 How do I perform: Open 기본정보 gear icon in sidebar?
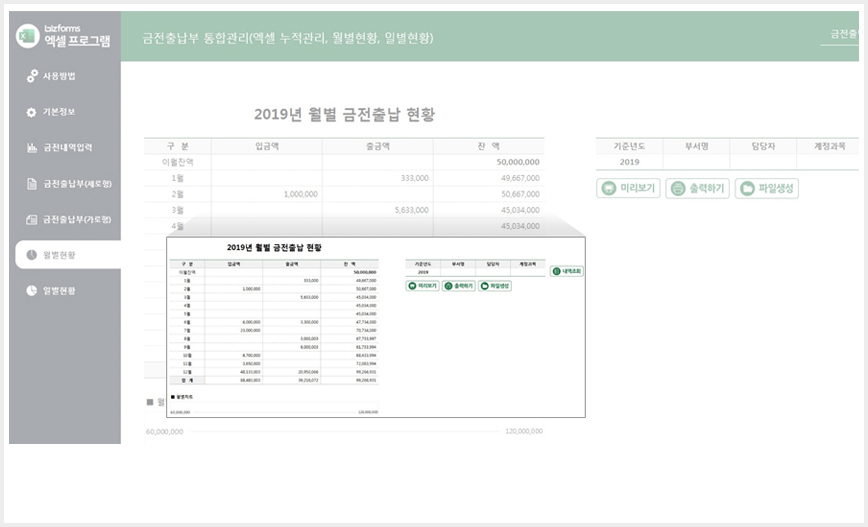tap(32, 112)
